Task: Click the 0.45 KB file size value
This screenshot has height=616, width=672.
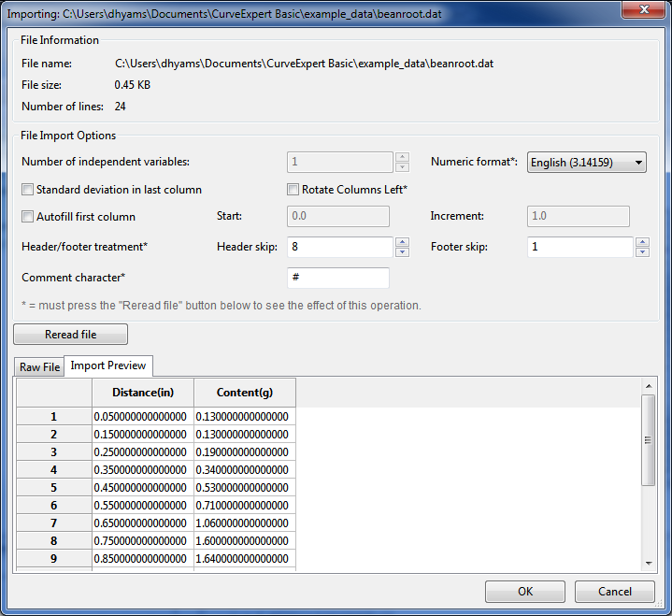Action: (x=133, y=85)
